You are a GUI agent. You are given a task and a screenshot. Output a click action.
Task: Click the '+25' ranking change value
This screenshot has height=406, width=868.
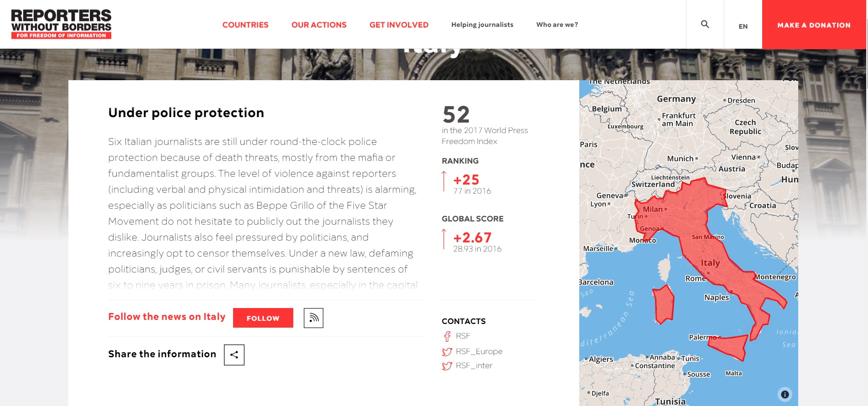466,180
